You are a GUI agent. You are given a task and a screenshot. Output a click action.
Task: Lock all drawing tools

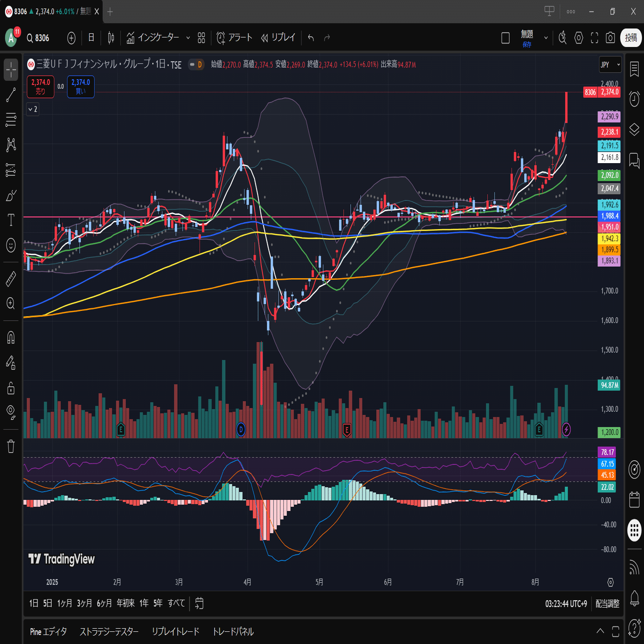(x=11, y=389)
